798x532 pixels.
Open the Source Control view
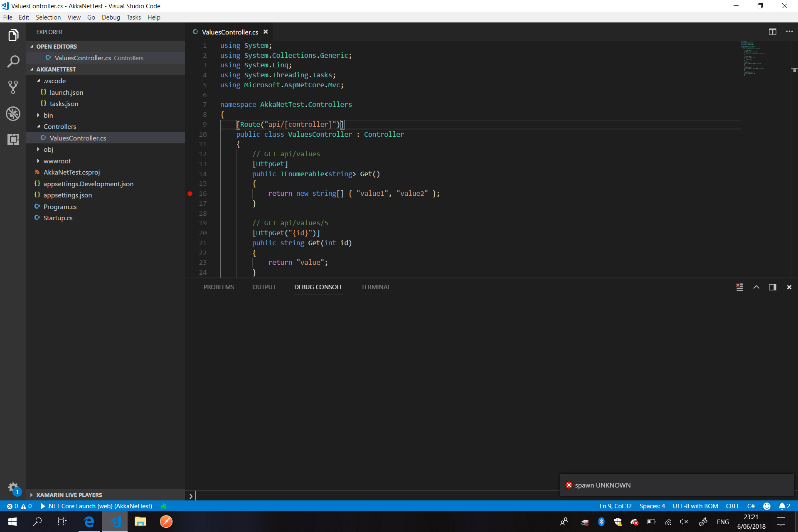(13, 87)
